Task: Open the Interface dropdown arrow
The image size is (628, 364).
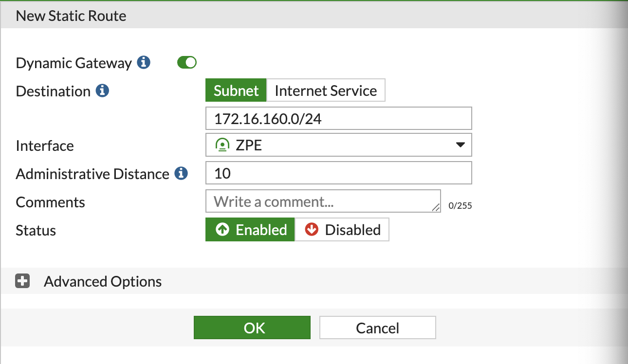Action: pos(460,145)
